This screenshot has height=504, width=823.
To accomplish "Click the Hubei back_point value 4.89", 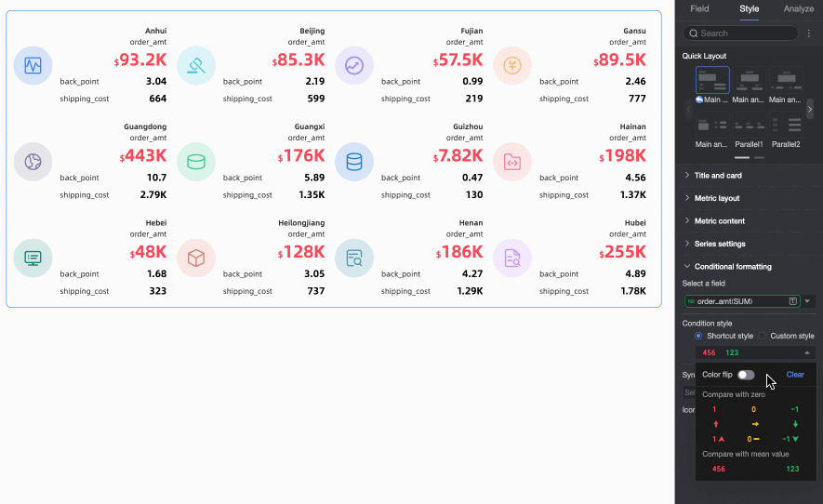I will point(636,274).
